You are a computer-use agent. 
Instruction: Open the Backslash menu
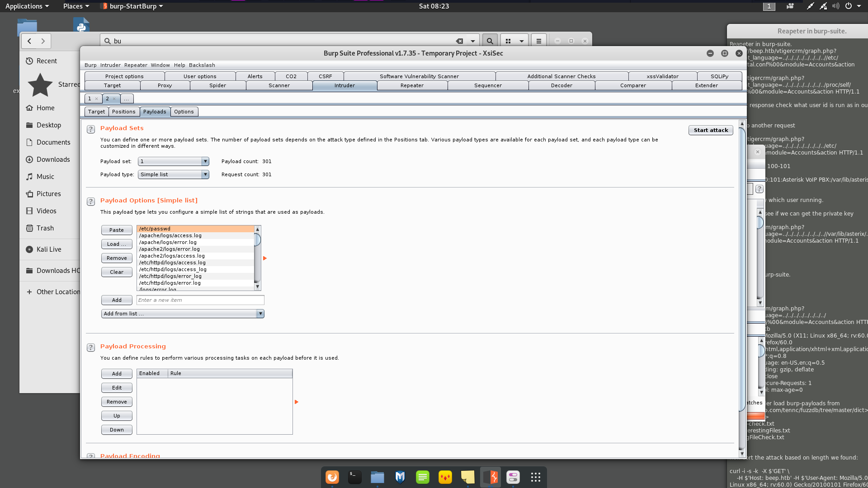202,65
